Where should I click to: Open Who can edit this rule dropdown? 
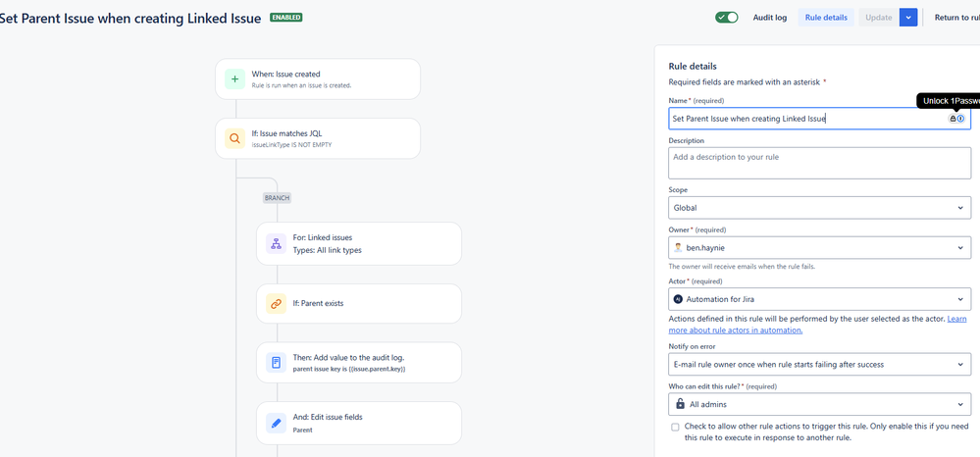(819, 404)
